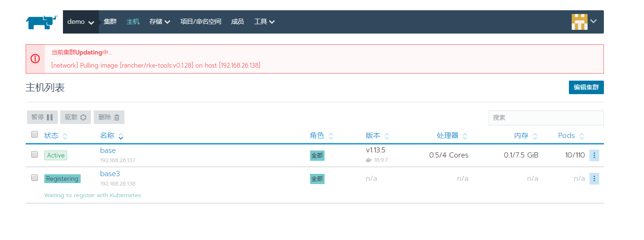The image size is (644, 240).
Task: Tick the select-all hosts checkbox
Action: [x=34, y=135]
